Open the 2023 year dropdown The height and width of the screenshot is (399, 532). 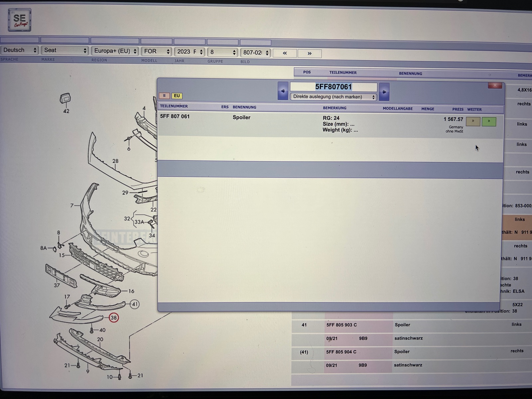190,52
